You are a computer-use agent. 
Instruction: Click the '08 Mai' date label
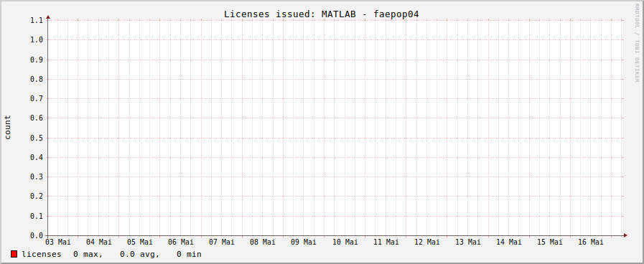(x=263, y=242)
